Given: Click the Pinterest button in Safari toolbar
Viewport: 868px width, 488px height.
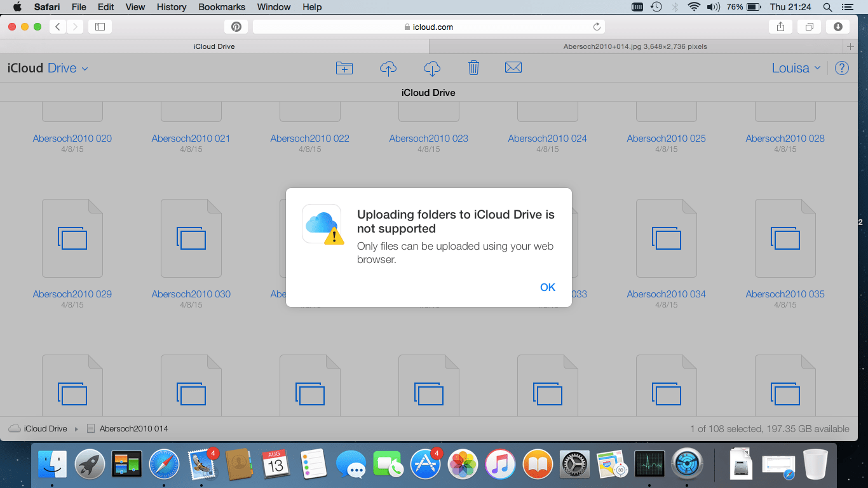Looking at the screenshot, I should pos(236,27).
